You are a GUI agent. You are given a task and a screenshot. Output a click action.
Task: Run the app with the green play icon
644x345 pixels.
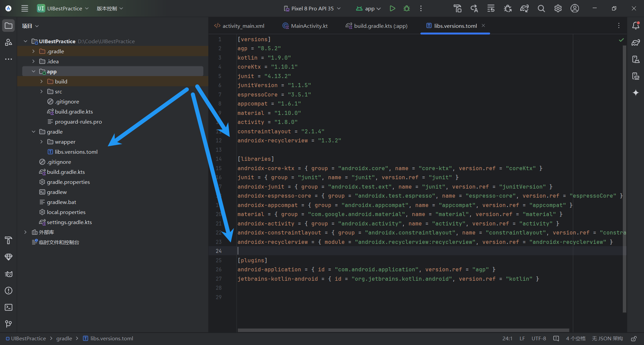click(392, 8)
